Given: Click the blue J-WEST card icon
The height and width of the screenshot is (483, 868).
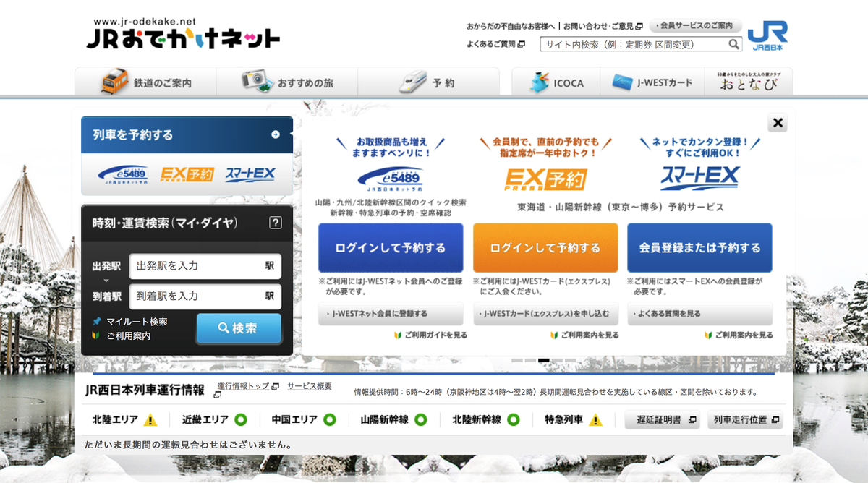Looking at the screenshot, I should 623,82.
